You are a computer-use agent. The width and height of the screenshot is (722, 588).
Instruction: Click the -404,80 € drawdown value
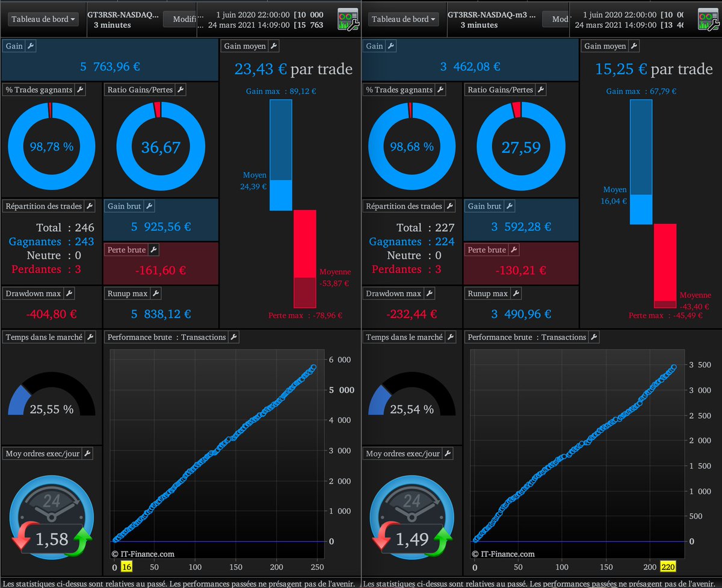51,314
